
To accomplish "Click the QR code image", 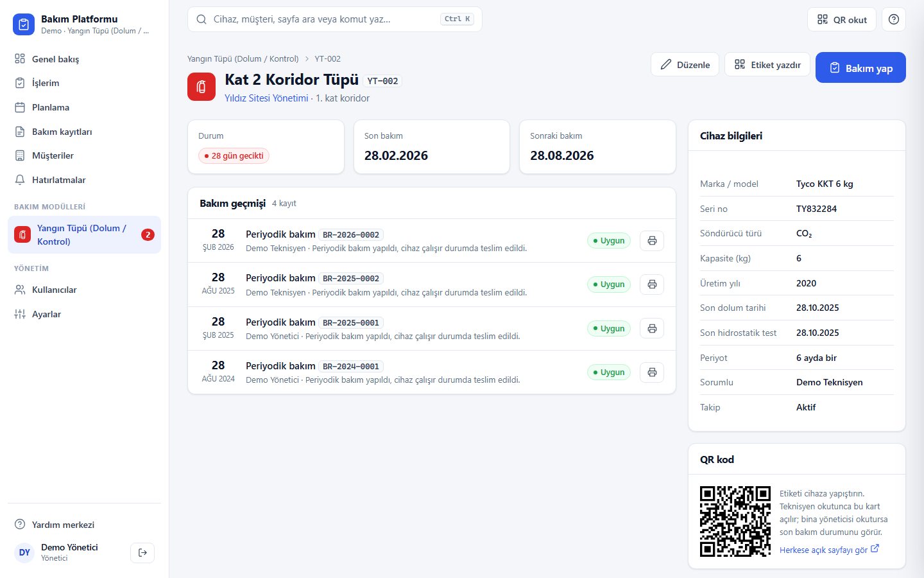I will 735,521.
